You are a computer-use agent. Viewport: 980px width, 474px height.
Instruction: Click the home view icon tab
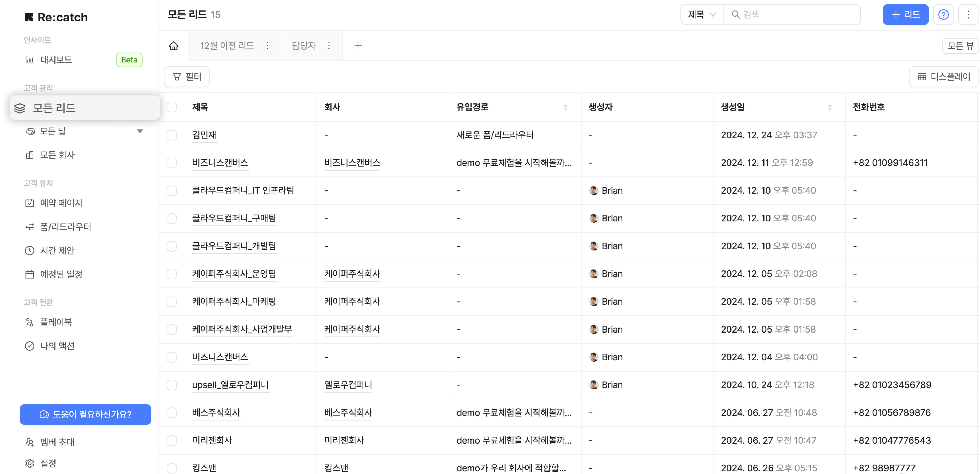click(174, 46)
